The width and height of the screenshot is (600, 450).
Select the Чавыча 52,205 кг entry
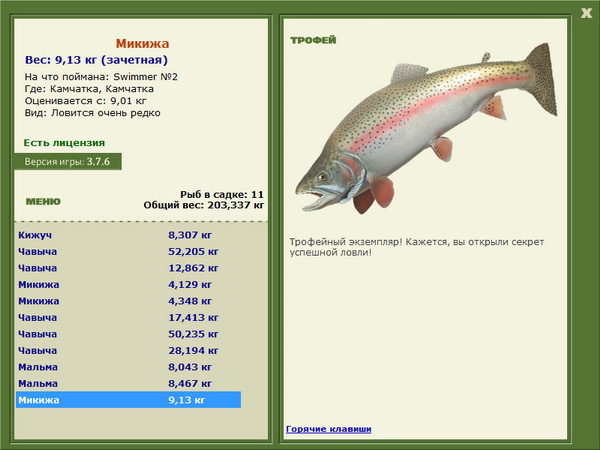click(128, 251)
